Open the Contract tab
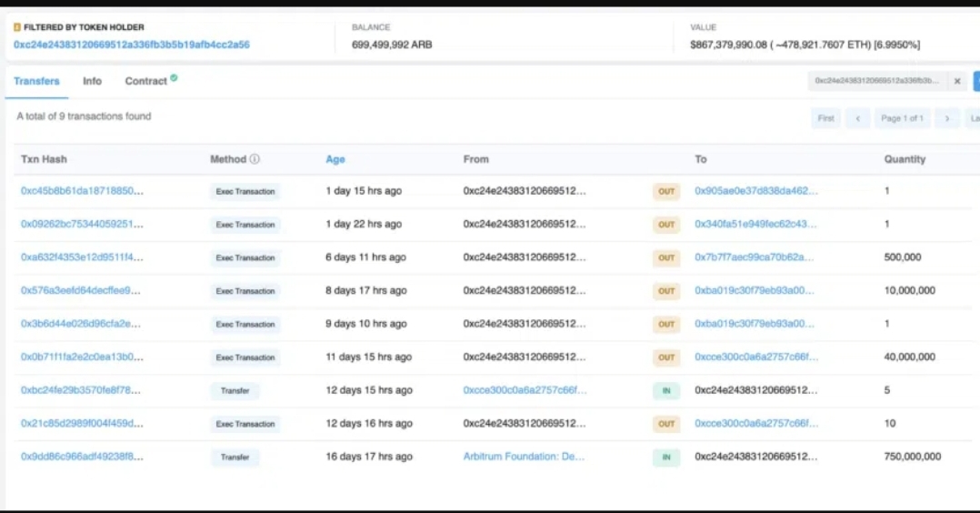Viewport: 980px width, 513px height. click(145, 81)
